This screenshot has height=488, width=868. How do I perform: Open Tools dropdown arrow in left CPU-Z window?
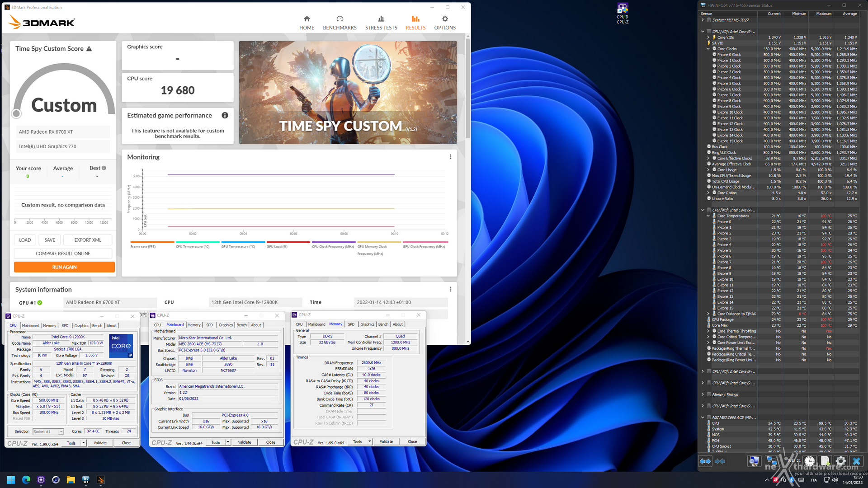pyautogui.click(x=84, y=443)
